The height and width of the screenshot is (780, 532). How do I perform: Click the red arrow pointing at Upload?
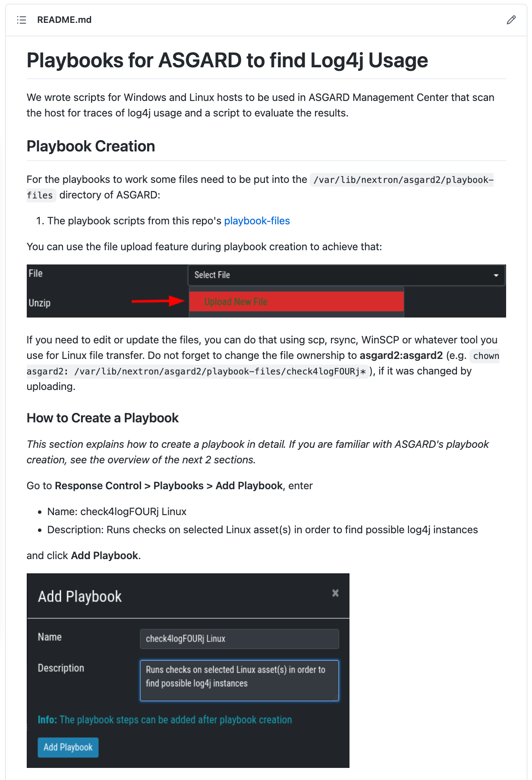point(158,301)
